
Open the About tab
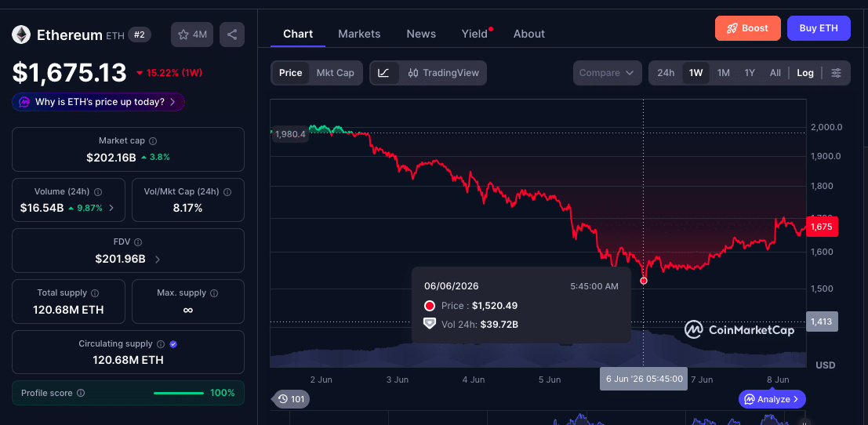click(529, 34)
